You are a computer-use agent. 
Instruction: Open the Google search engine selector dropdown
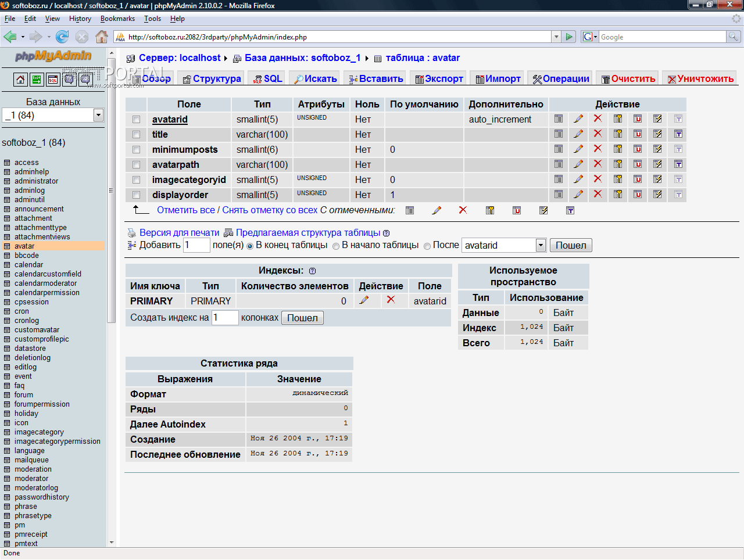point(591,37)
